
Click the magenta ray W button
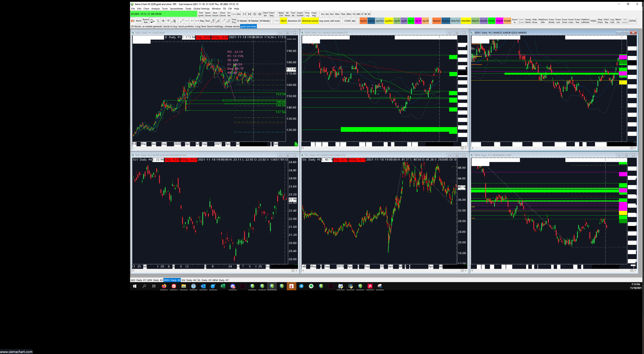point(418,21)
